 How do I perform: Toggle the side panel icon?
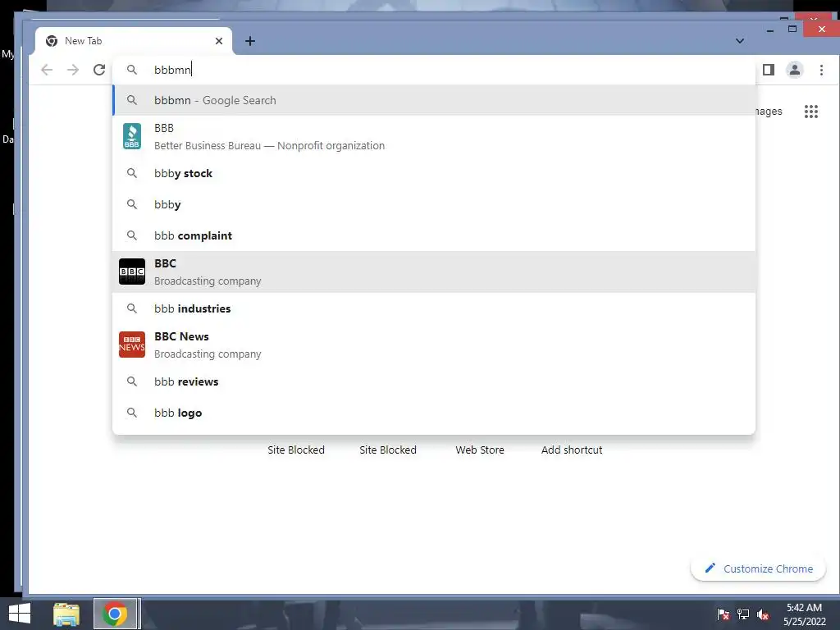pyautogui.click(x=769, y=70)
